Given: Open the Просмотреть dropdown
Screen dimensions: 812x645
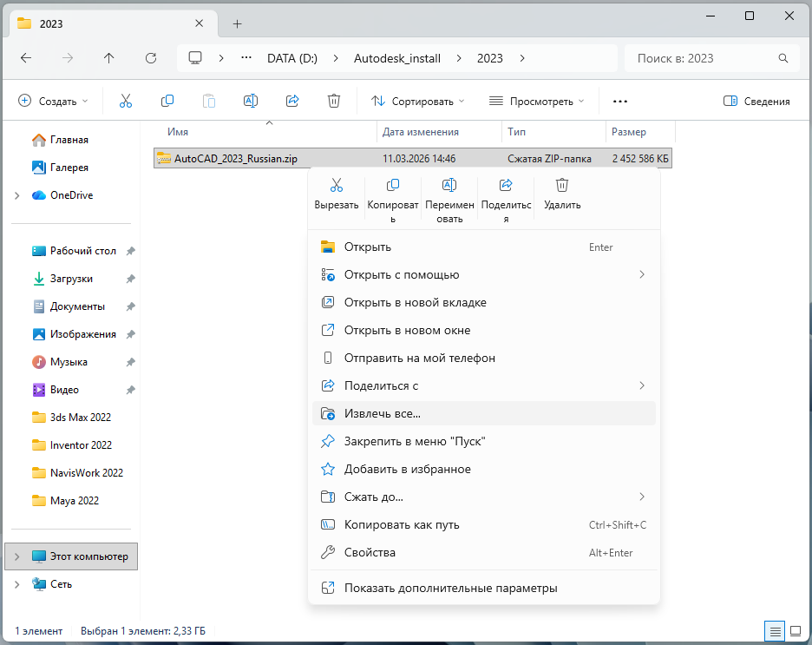Looking at the screenshot, I should (536, 101).
